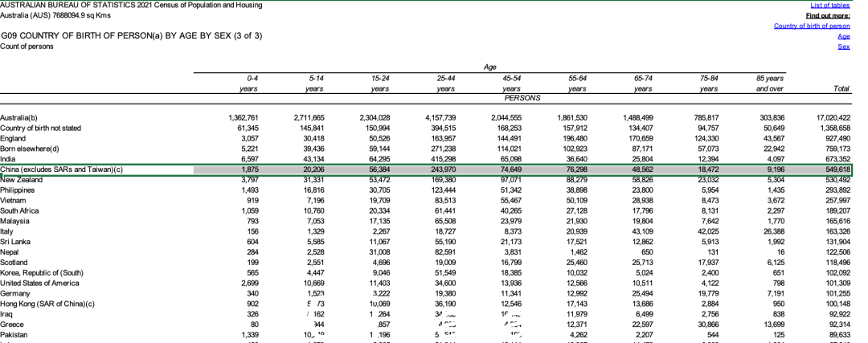
Task: Select the Country of birth not stated label
Action: [x=40, y=128]
